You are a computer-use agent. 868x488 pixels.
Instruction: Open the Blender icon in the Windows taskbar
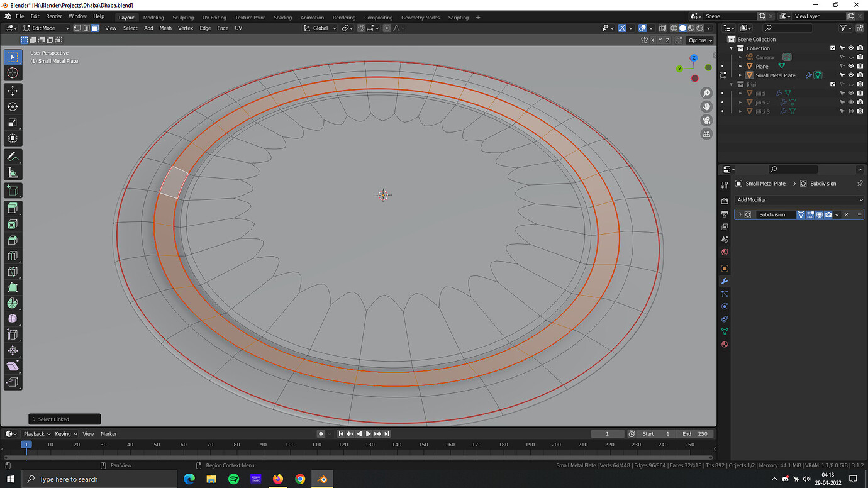[322, 479]
